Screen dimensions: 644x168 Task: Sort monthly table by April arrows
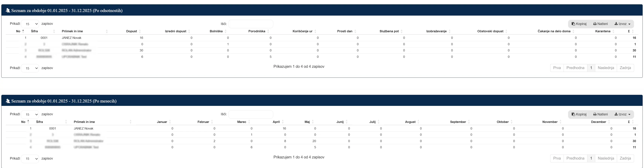click(283, 122)
